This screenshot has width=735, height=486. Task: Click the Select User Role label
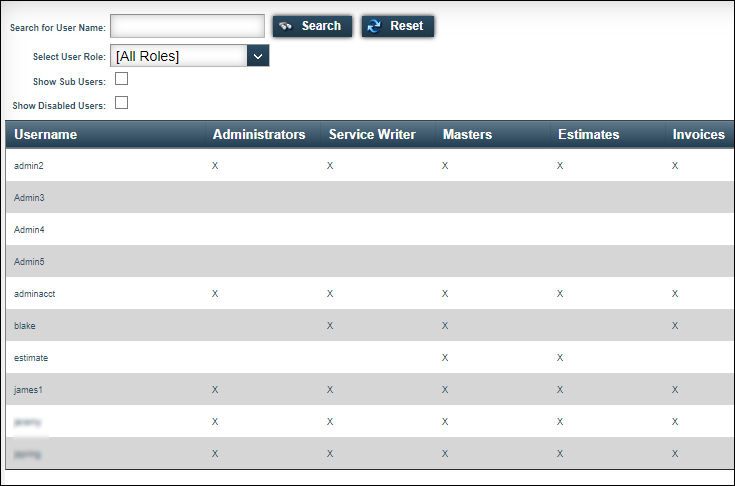[69, 57]
